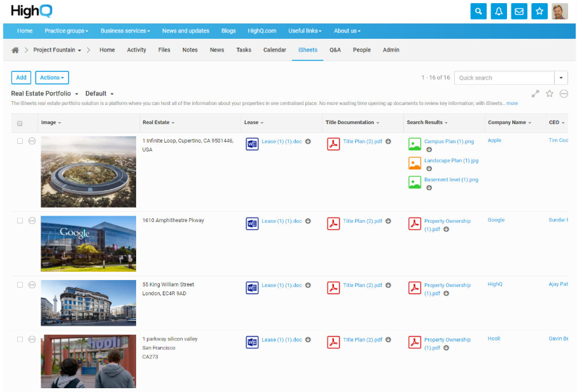Click the Basement level image file icon
577x392 pixels.
[x=415, y=182]
